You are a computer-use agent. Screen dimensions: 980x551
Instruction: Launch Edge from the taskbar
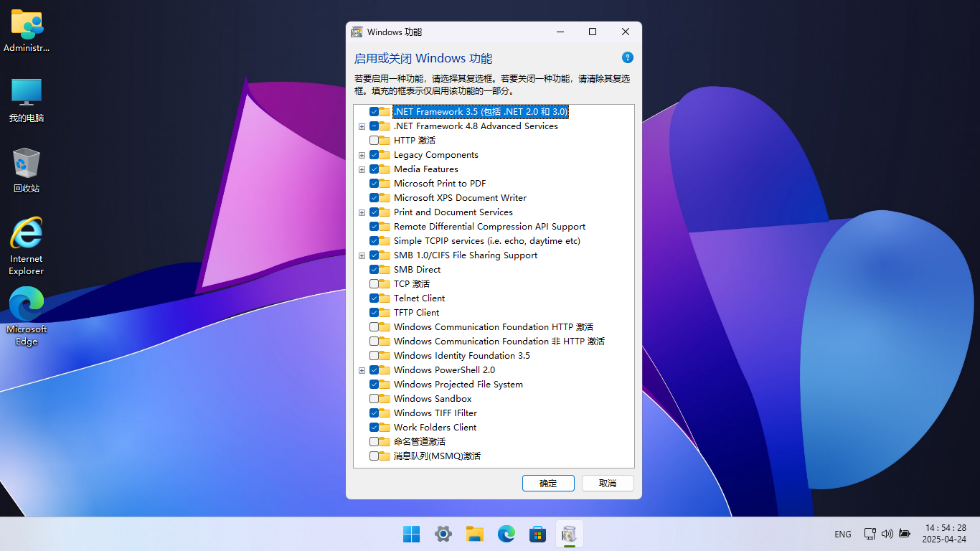coord(507,534)
